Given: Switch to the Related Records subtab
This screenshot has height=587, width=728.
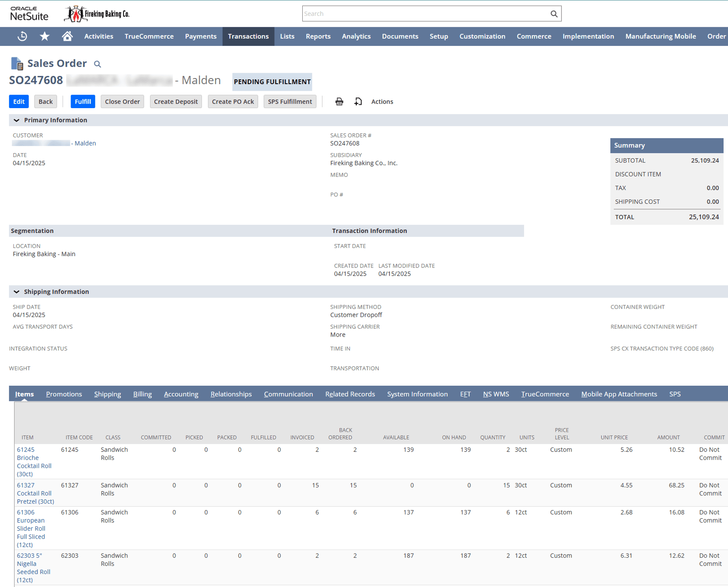Looking at the screenshot, I should click(x=350, y=394).
